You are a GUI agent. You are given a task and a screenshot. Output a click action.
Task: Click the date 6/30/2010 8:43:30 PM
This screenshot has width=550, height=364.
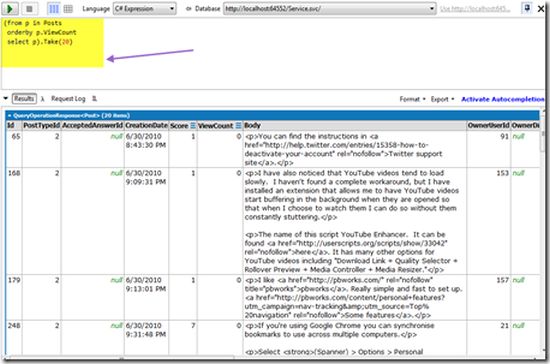click(146, 141)
